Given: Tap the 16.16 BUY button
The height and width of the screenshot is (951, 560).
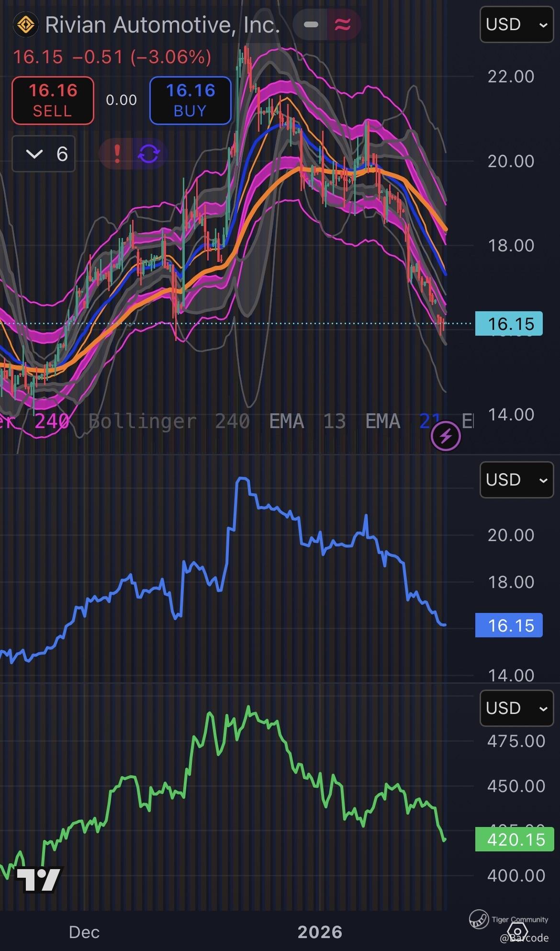Looking at the screenshot, I should pyautogui.click(x=190, y=101).
